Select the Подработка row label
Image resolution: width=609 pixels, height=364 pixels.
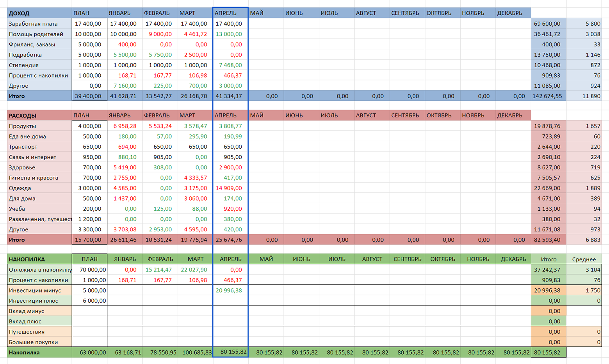39,55
